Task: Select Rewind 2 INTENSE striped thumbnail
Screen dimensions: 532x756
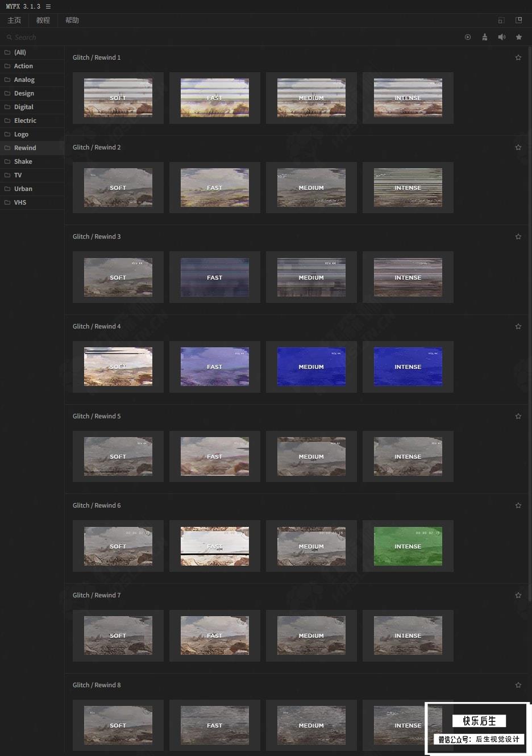Action: pyautogui.click(x=408, y=188)
